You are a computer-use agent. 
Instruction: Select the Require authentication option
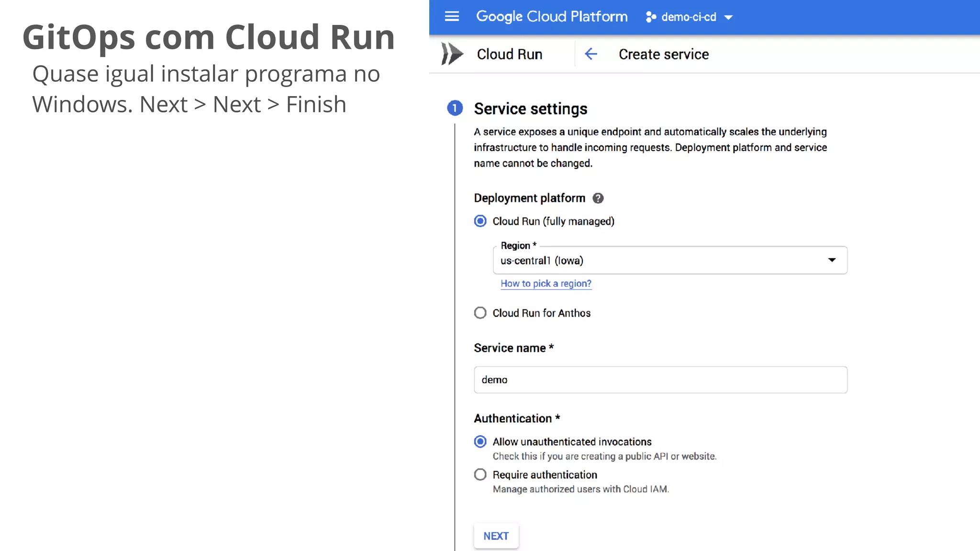480,474
